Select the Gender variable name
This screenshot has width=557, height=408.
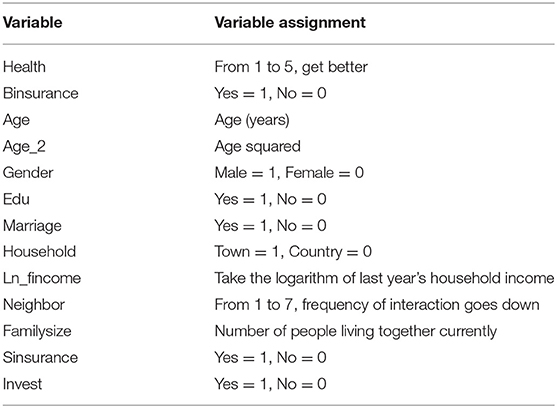(x=28, y=173)
